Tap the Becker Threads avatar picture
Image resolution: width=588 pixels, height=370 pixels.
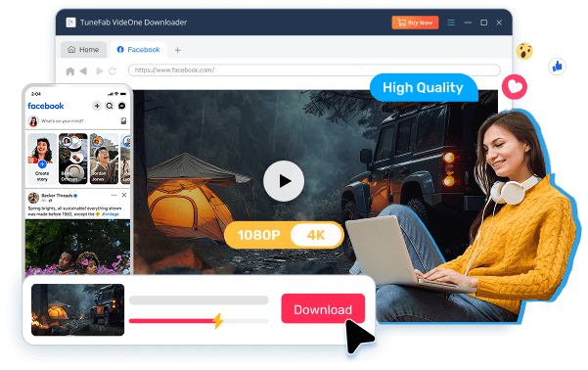33,198
